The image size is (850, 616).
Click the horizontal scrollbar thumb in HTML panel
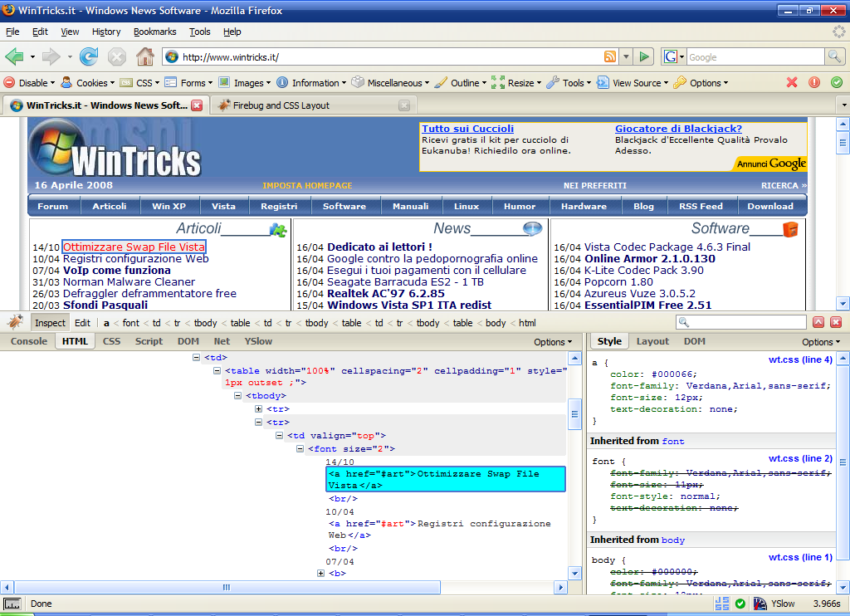(227, 587)
